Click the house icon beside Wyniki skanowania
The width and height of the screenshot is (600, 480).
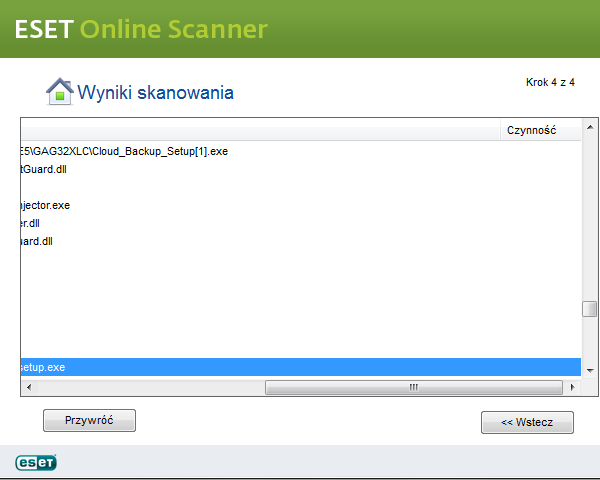coord(59,91)
